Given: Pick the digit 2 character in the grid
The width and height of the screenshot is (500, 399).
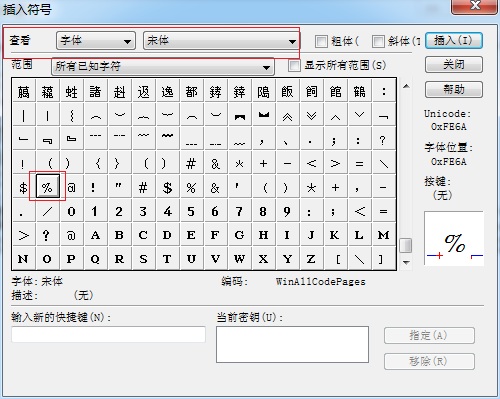Looking at the screenshot, I should pos(119,211).
